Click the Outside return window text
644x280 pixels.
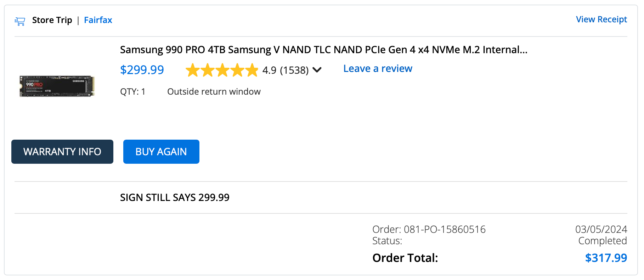coord(214,92)
